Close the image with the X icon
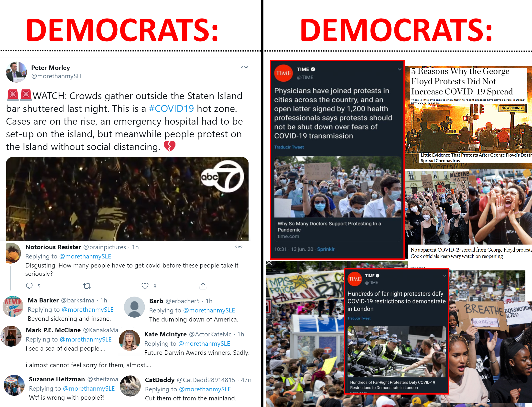The height and width of the screenshot is (407, 532). click(x=269, y=263)
